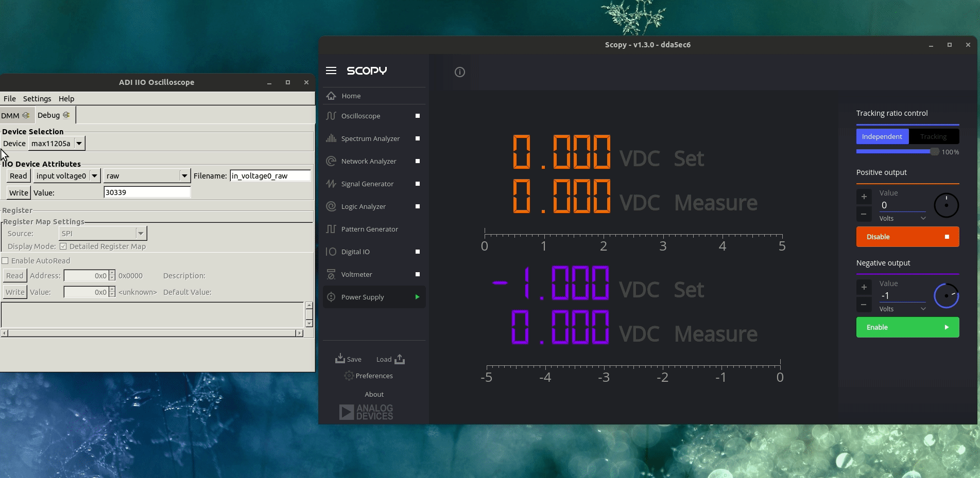This screenshot has width=980, height=478.
Task: Click the Filename field in_voltage0_raw
Action: coord(270,176)
